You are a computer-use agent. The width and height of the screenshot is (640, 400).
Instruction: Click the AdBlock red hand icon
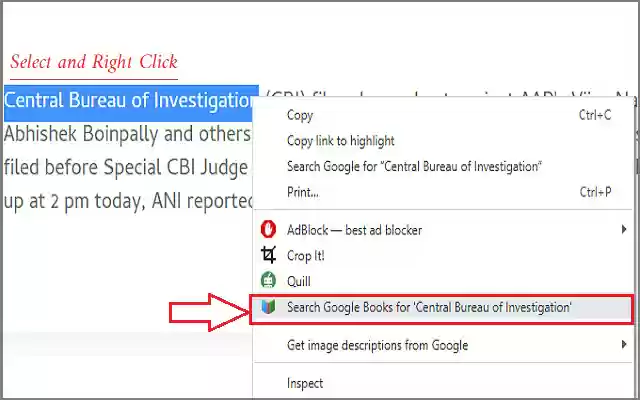(x=268, y=230)
